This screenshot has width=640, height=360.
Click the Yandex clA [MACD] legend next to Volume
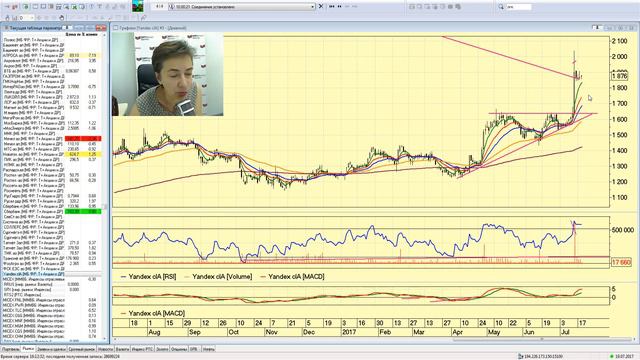coord(292,277)
